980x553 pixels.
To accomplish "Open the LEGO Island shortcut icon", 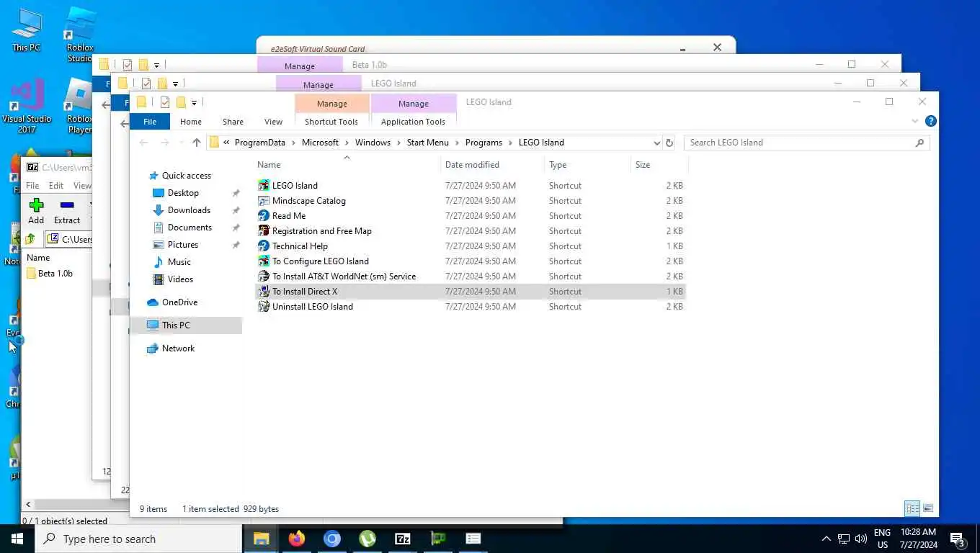I will click(x=264, y=186).
